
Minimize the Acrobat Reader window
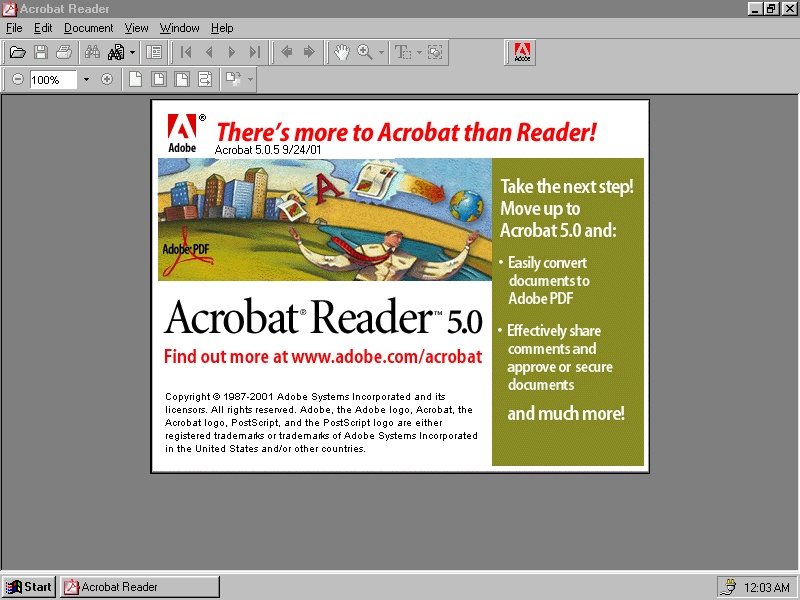(x=755, y=9)
